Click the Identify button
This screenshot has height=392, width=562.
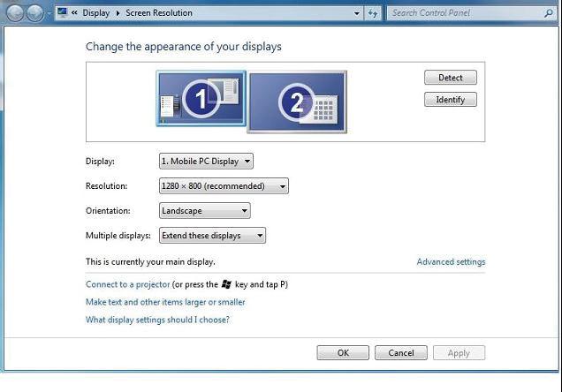click(450, 100)
